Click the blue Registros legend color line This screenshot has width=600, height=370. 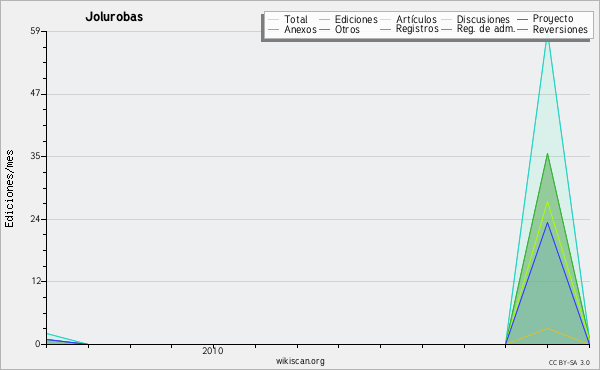(386, 29)
